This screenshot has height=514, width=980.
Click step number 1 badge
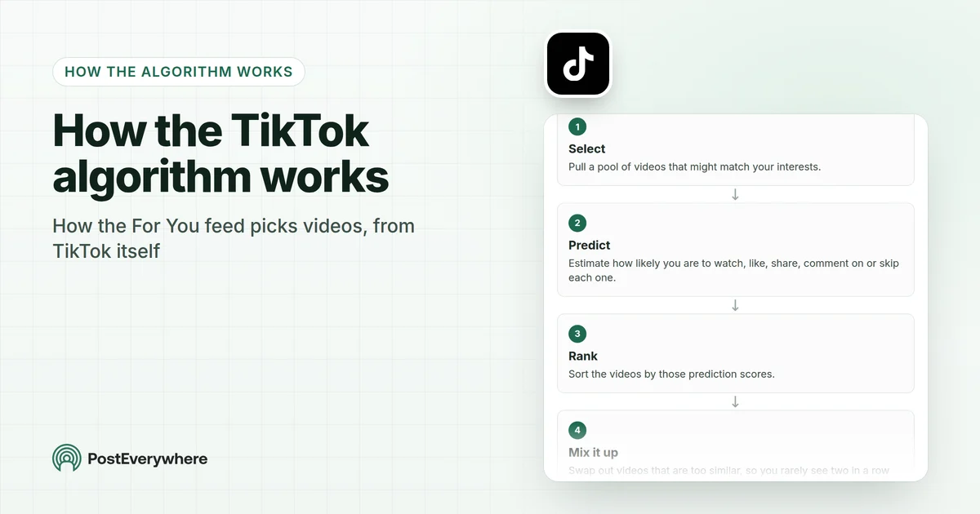577,126
